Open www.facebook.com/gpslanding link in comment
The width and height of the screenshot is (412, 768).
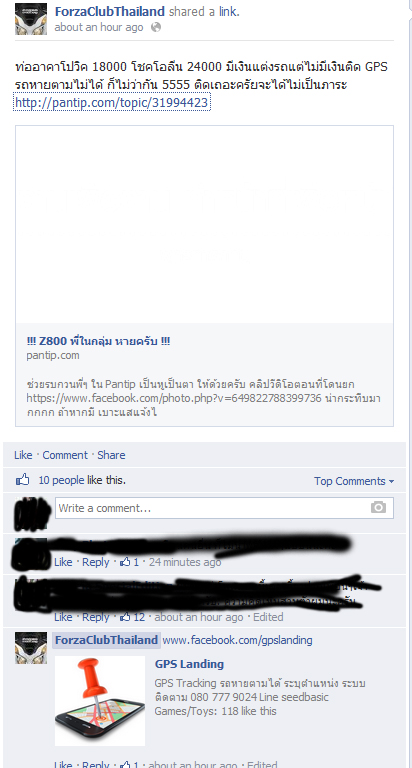(237, 640)
